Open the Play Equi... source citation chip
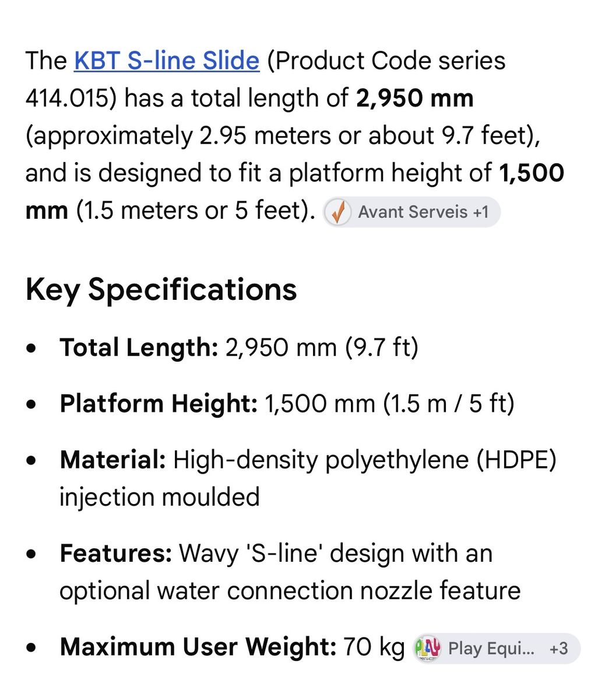This screenshot has height=700, width=612. [496, 649]
